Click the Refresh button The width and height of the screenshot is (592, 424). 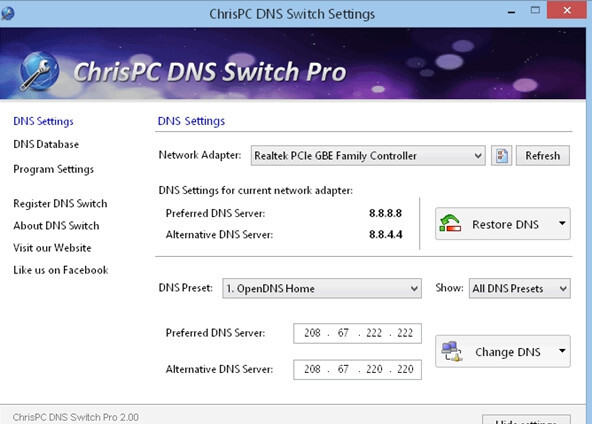(543, 156)
